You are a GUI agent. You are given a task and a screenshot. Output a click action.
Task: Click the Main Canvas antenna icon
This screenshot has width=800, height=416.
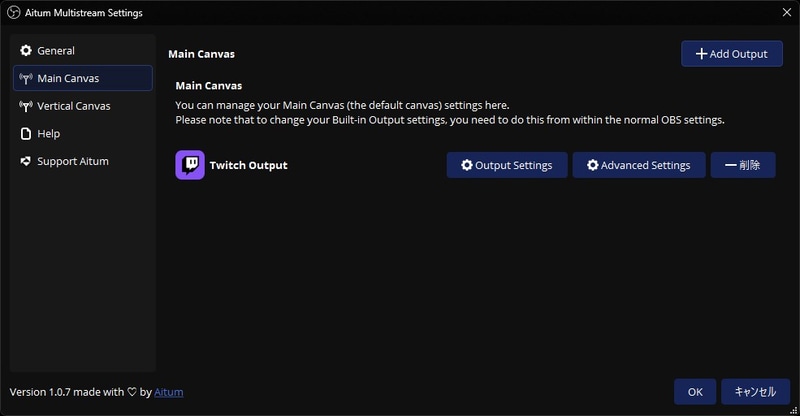pos(26,78)
